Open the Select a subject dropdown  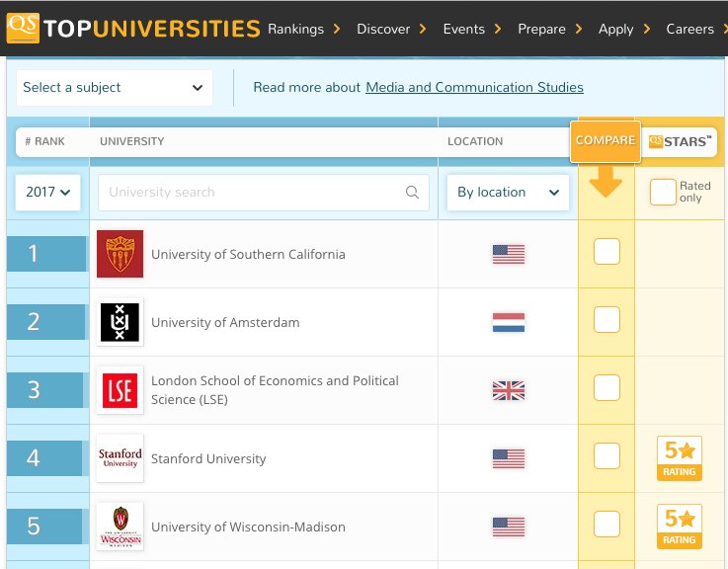[x=115, y=87]
